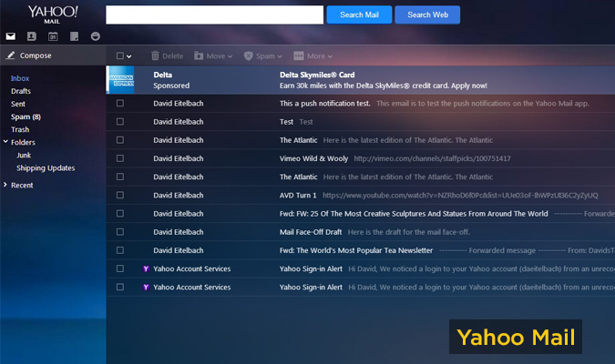Check the Vimeo Wild & Wooly email checkbox
Image resolution: width=615 pixels, height=364 pixels.
120,158
